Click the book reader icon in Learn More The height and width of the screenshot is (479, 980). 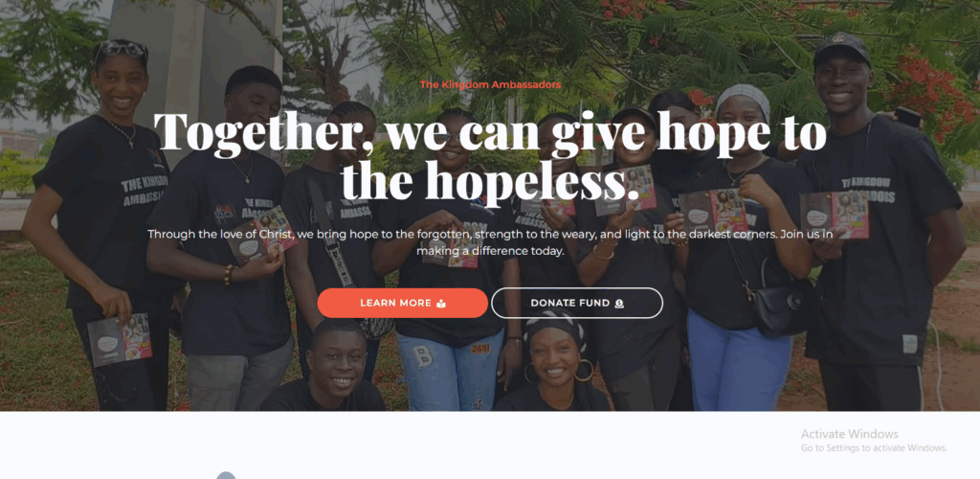coord(441,304)
